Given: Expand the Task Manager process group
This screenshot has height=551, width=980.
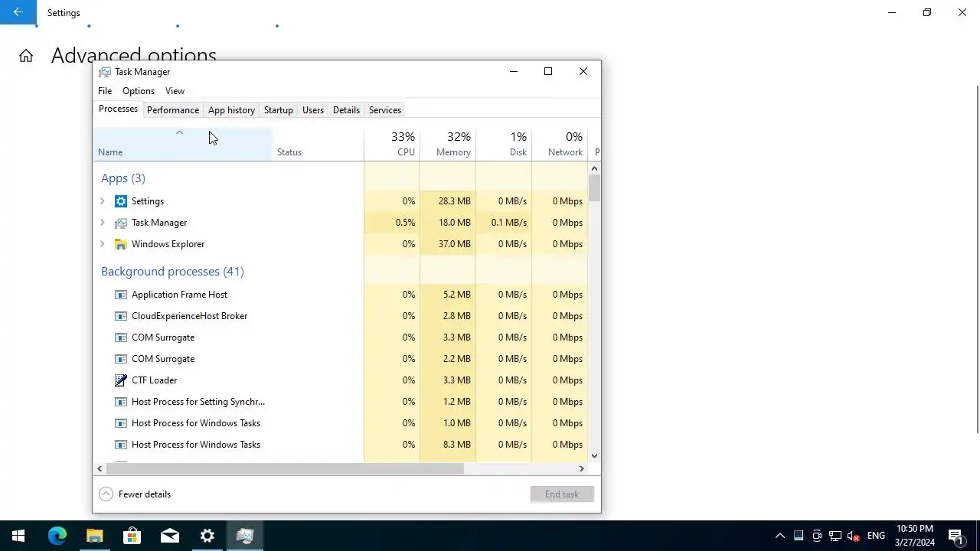Looking at the screenshot, I should click(103, 223).
